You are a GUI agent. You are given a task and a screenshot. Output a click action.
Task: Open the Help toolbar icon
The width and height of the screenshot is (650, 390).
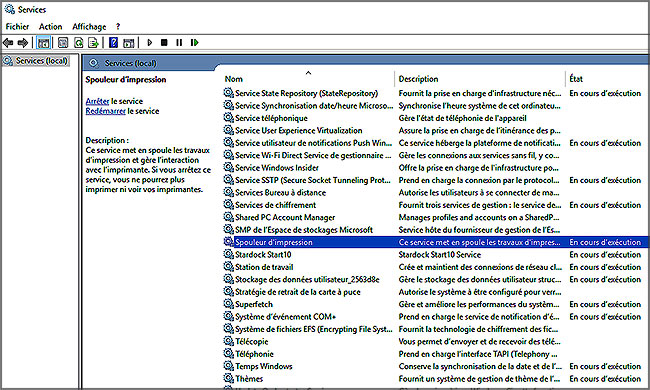[x=113, y=42]
